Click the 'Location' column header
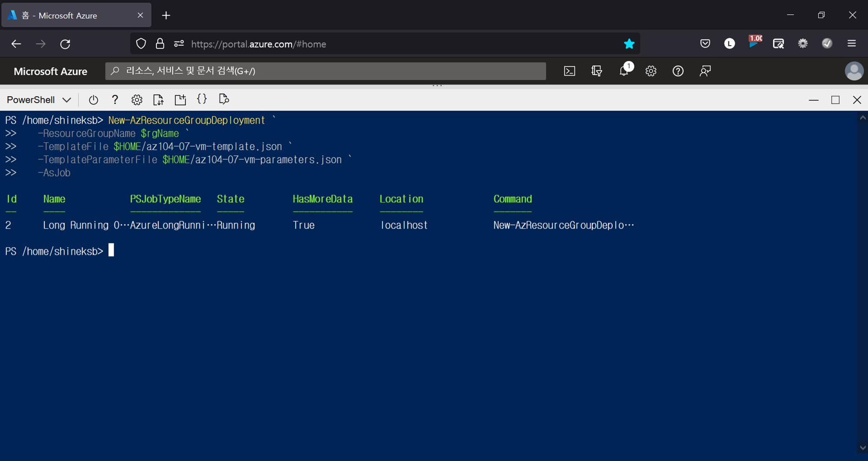The image size is (868, 461). click(401, 199)
